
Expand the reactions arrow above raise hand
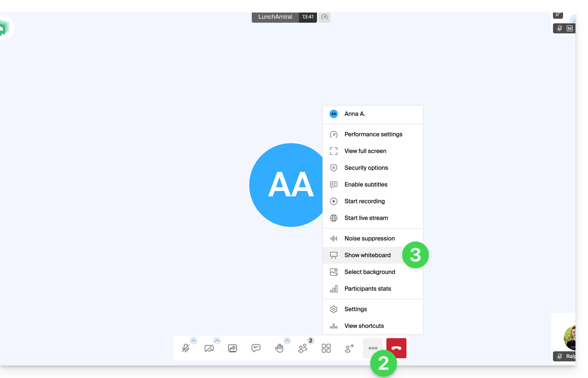click(287, 340)
